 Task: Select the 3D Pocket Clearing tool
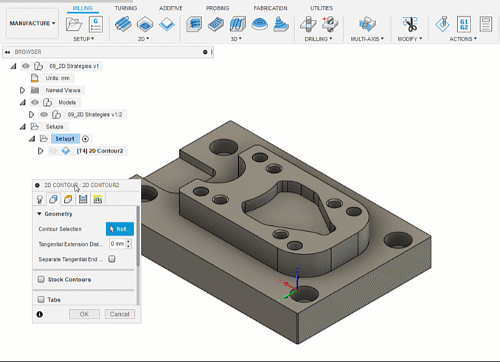(x=216, y=25)
